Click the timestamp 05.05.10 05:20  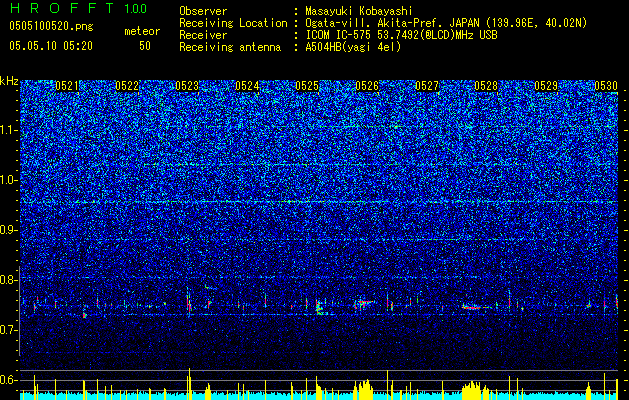51,46
